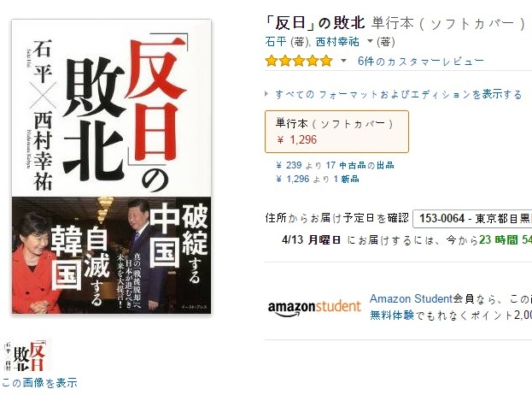This screenshot has width=532, height=395.
Task: Expand the author dropdown arrow beside 西村幸祐
Action: [x=370, y=41]
